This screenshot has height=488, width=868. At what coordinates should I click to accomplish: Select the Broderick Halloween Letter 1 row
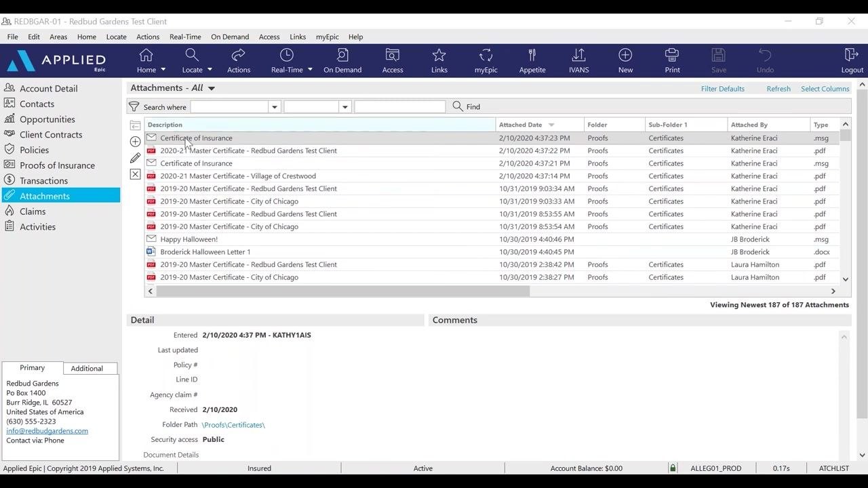click(x=492, y=252)
